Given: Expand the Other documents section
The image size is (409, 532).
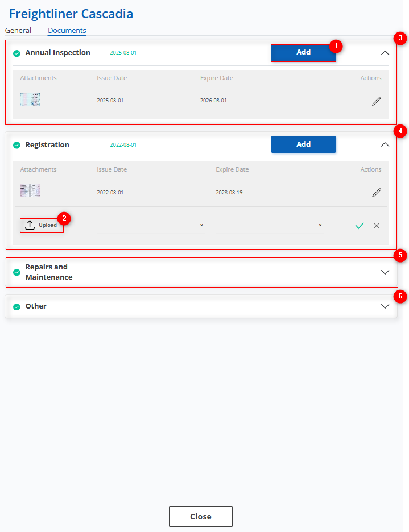Looking at the screenshot, I should click(x=385, y=306).
